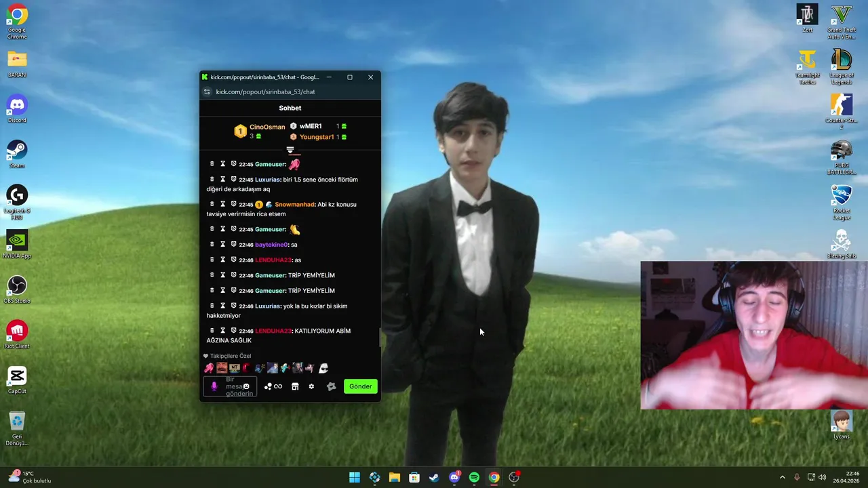Open the Zort desktop shortcut
The image size is (868, 488).
tap(808, 19)
